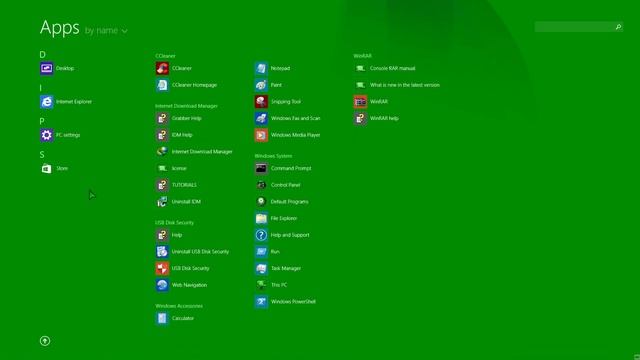
Task: Launch WinRAR icon
Action: 360,102
